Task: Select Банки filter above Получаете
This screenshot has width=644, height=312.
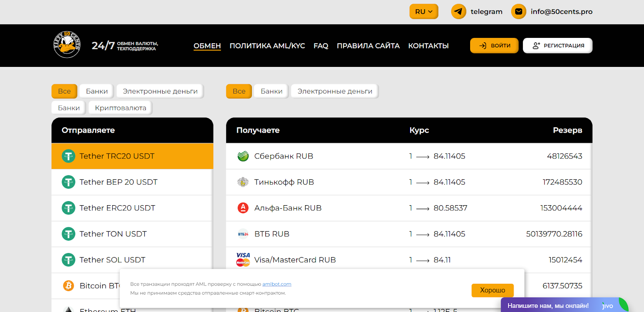Action: 272,91
